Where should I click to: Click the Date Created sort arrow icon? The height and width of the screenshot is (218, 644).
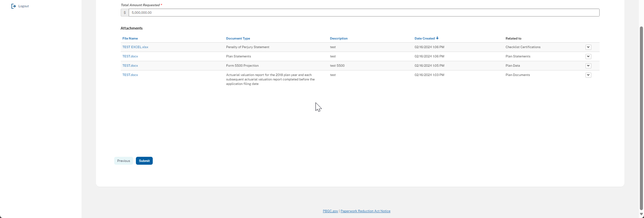pos(437,38)
